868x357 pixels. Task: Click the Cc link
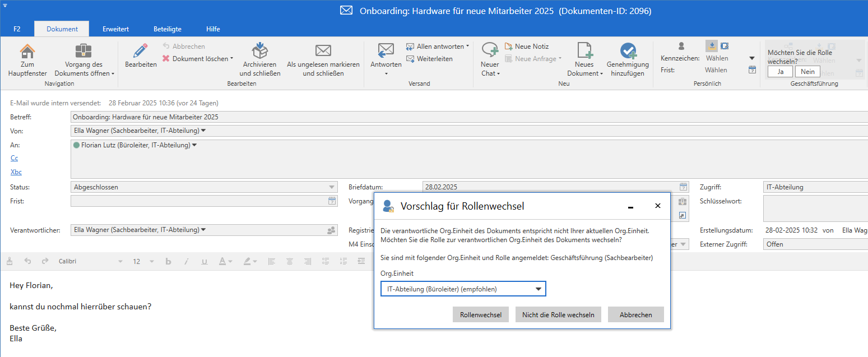click(15, 159)
